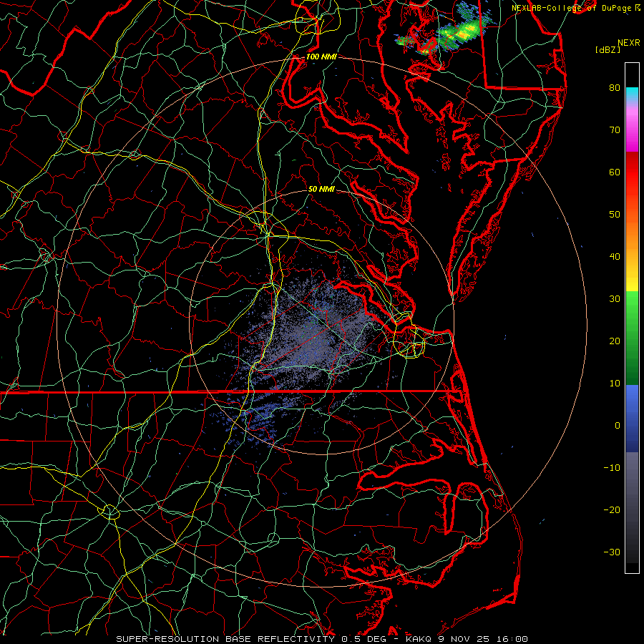644x644 pixels.
Task: Click the -20 value on the dBZ scale
Action: 612,509
